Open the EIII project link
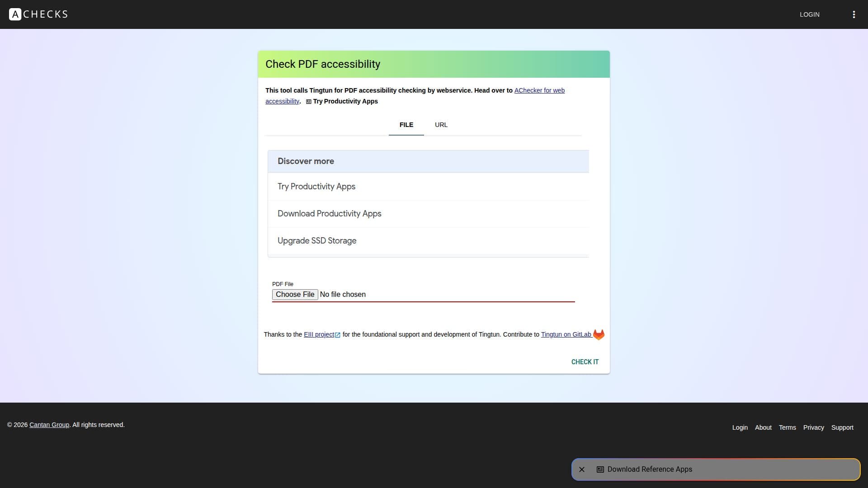The image size is (868, 488). point(319,334)
